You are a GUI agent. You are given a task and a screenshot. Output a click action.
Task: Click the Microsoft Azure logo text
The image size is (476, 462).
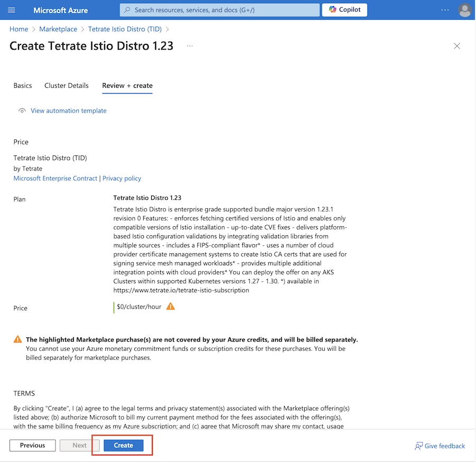(x=60, y=11)
